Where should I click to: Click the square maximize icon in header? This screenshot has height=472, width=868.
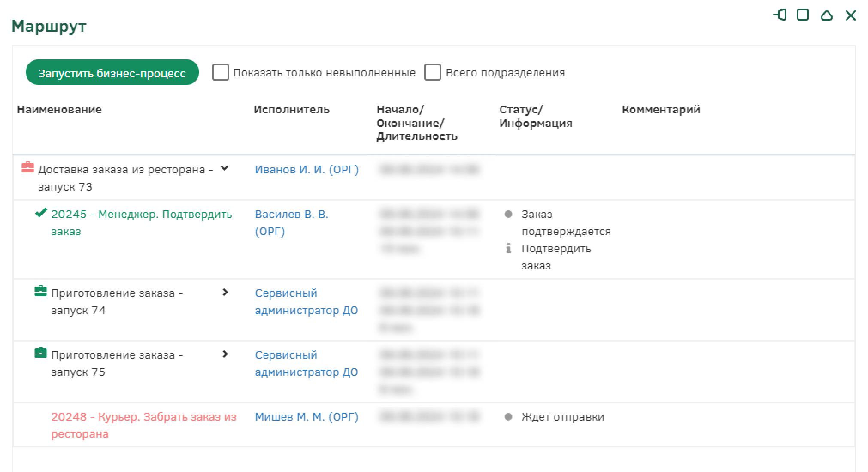click(x=803, y=15)
